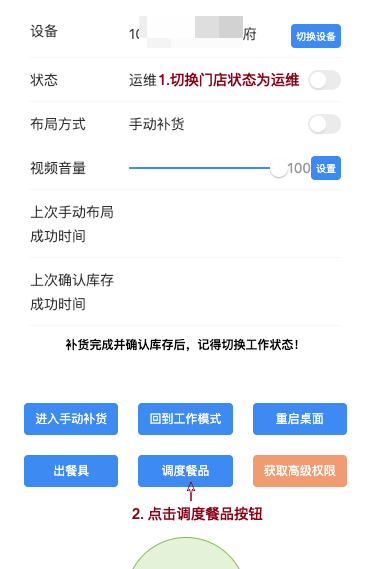Click the red arrow under 调度餐品
The image size is (372, 569).
coord(191,491)
